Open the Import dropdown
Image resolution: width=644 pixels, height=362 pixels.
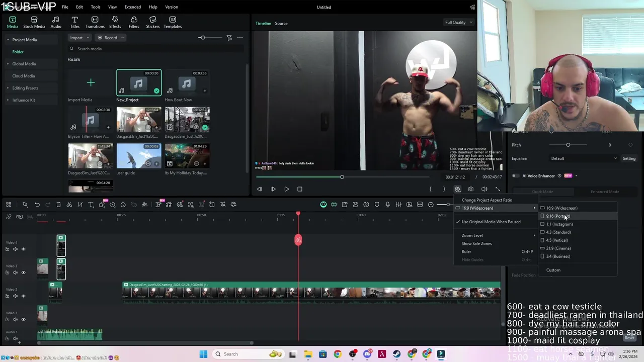coord(79,38)
